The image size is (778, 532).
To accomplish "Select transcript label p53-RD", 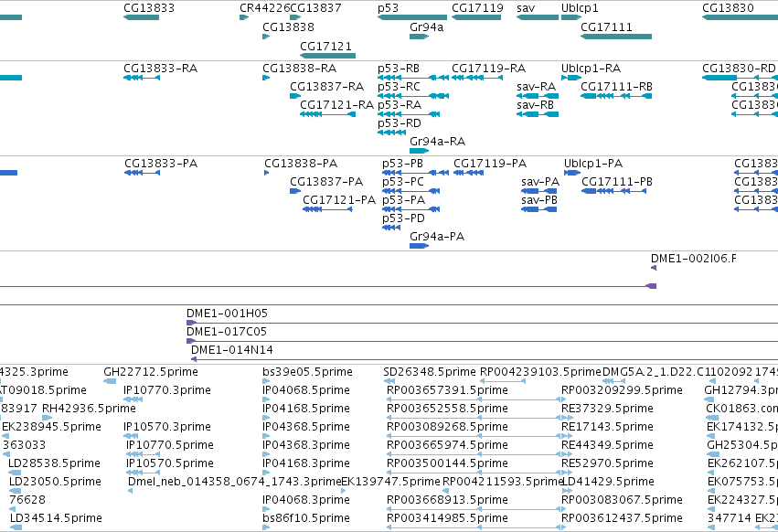I will click(x=400, y=123).
